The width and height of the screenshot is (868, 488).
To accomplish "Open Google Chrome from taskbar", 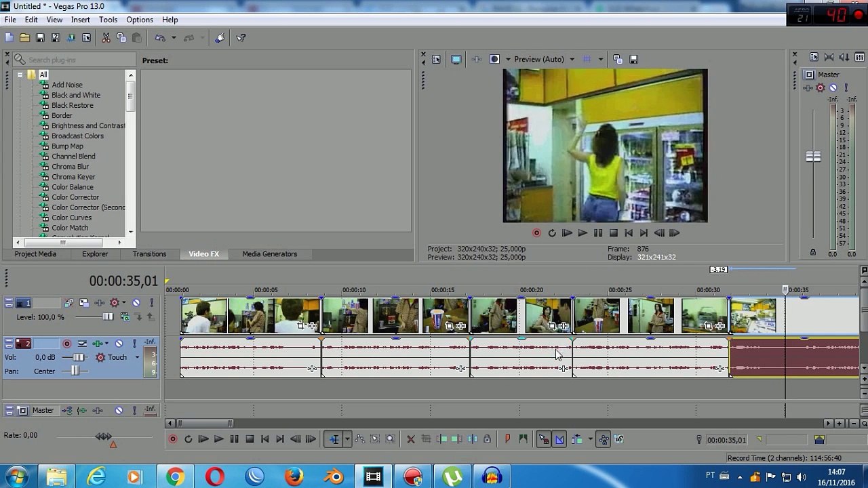I will pos(175,477).
